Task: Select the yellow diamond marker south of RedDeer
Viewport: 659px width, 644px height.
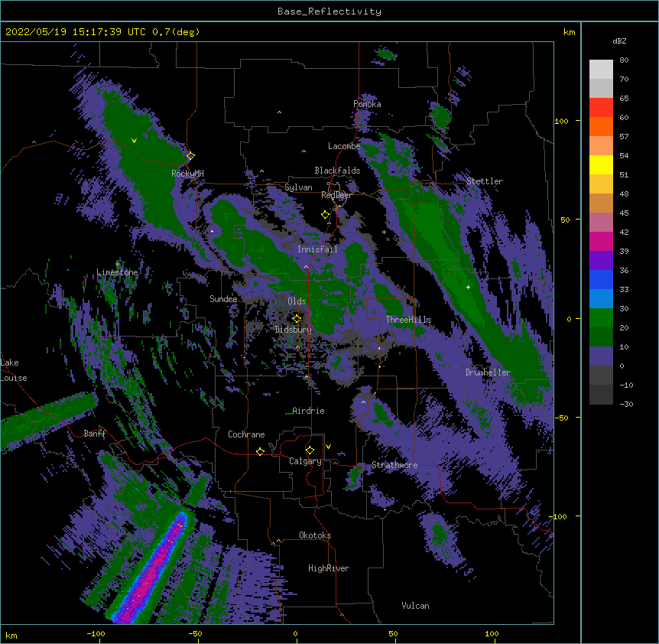Action: (325, 215)
